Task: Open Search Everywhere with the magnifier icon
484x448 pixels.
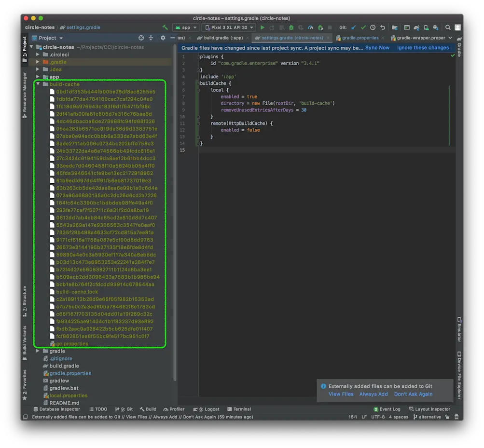Action: [447, 27]
